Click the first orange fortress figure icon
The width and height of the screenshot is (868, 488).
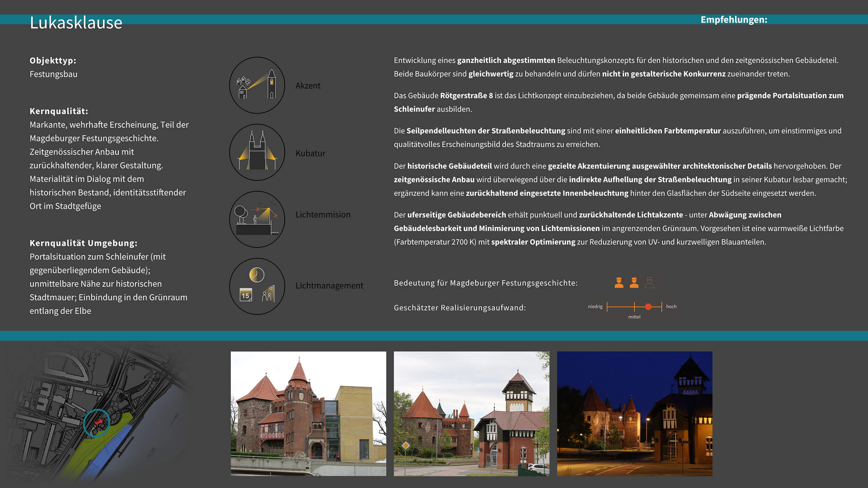(x=619, y=283)
